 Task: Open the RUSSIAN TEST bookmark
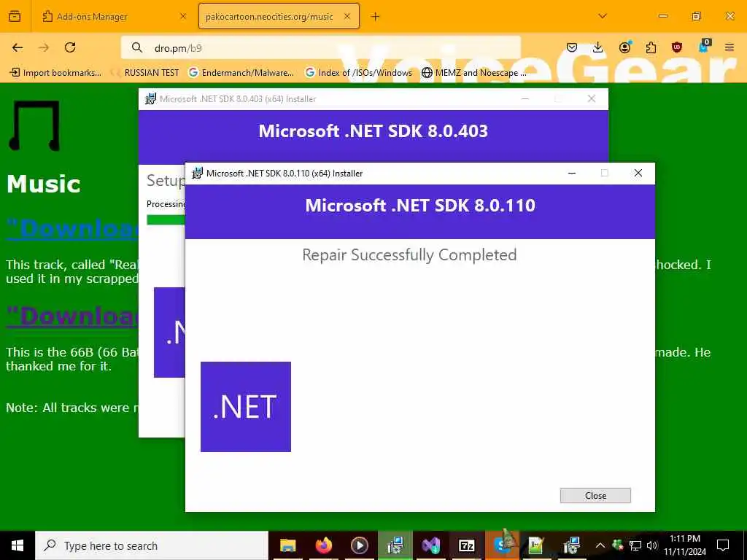pos(145,73)
